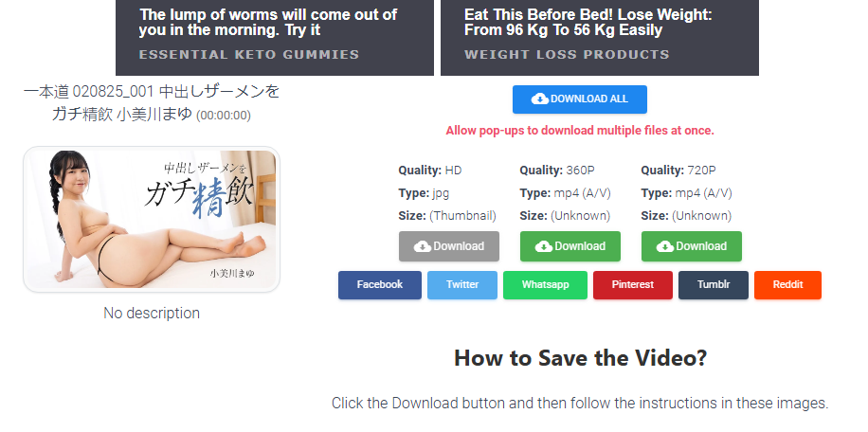868x432 pixels.
Task: Click the red 'Allow pop-ups' notice text
Action: pos(580,131)
